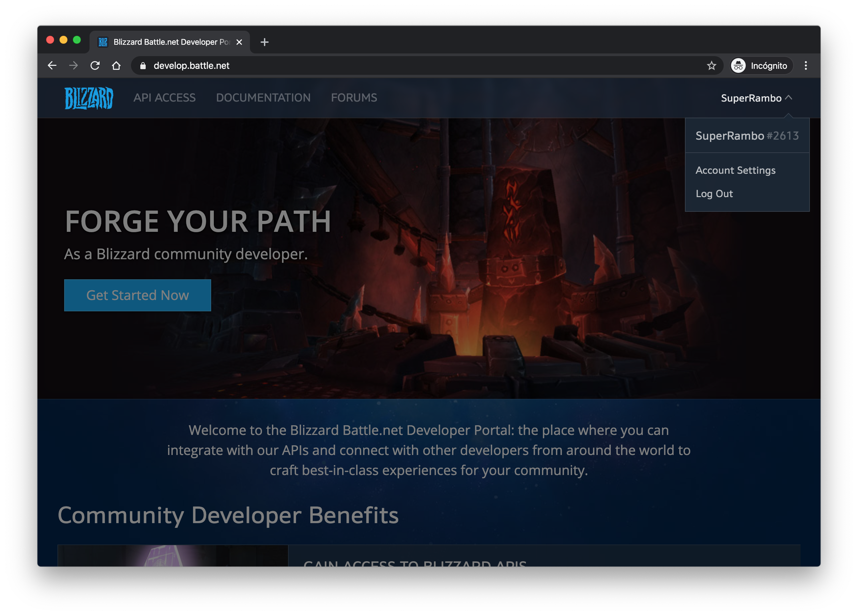Click the browser forward arrow
Image resolution: width=858 pixels, height=616 pixels.
(x=74, y=65)
